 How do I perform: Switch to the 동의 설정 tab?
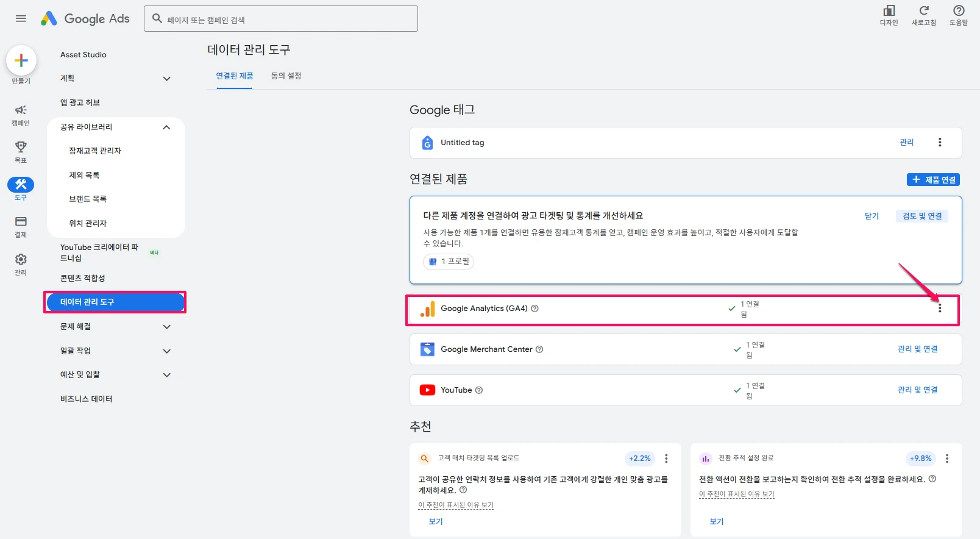(286, 76)
